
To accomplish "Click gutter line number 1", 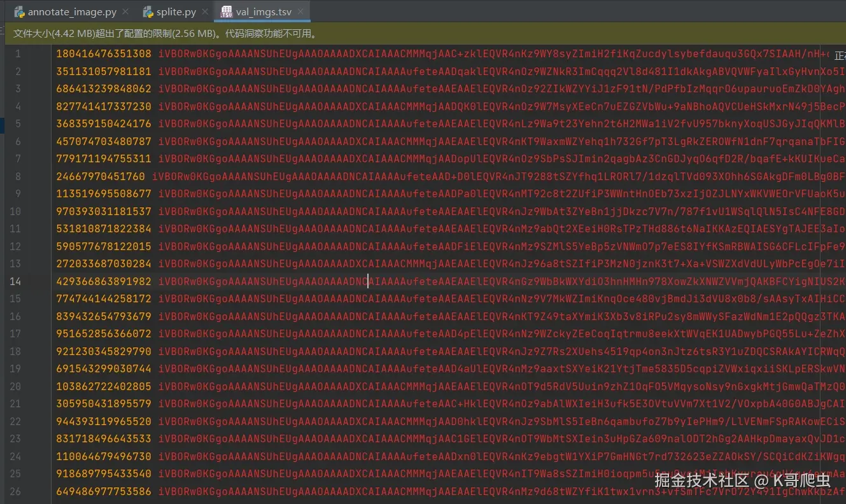I will pyautogui.click(x=18, y=54).
